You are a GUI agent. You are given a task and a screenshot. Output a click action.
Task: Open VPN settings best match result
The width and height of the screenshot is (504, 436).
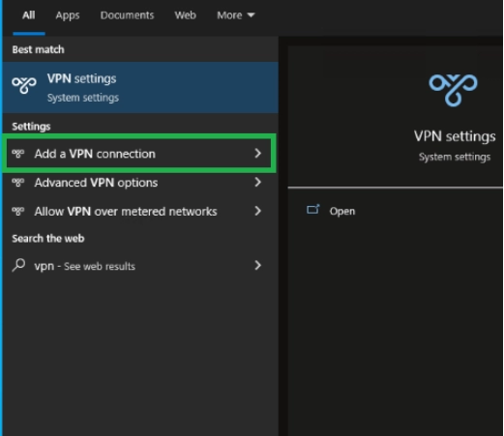(140, 87)
